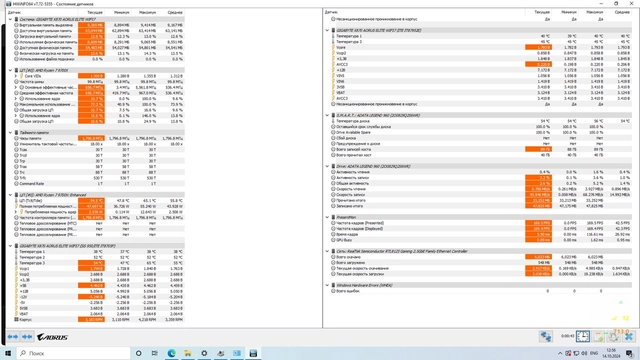Viewport: 640px width, 360px height.
Task: Click the shrink-columns arrows icon in the bottom toolbar
Action: pyautogui.click(x=27, y=337)
